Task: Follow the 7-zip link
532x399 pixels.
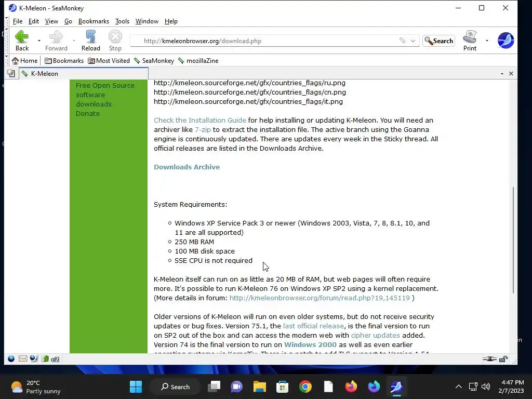Action: tap(203, 129)
